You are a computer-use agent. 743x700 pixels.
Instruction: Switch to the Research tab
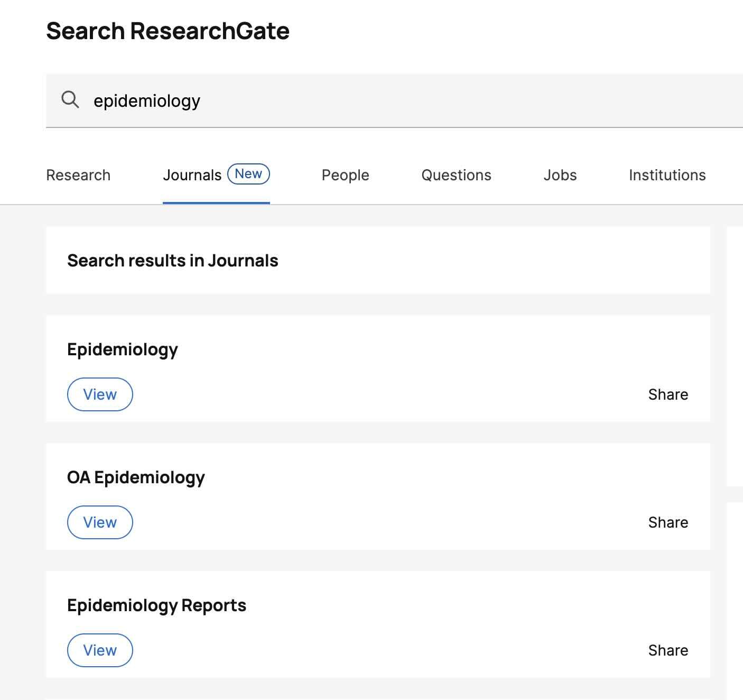(78, 175)
